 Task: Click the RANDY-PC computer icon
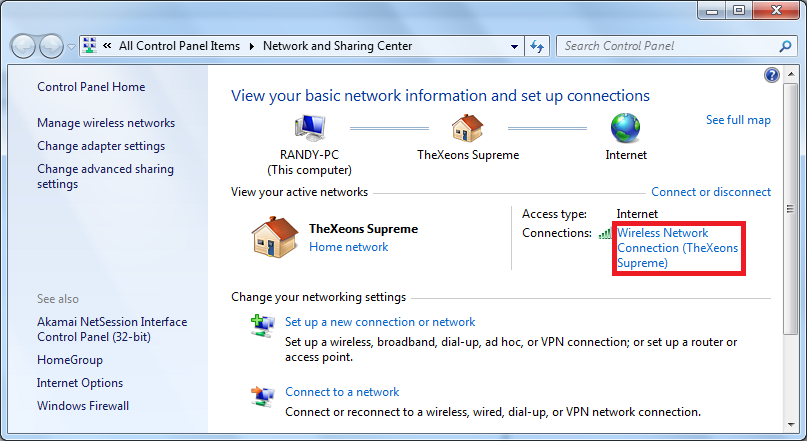310,128
